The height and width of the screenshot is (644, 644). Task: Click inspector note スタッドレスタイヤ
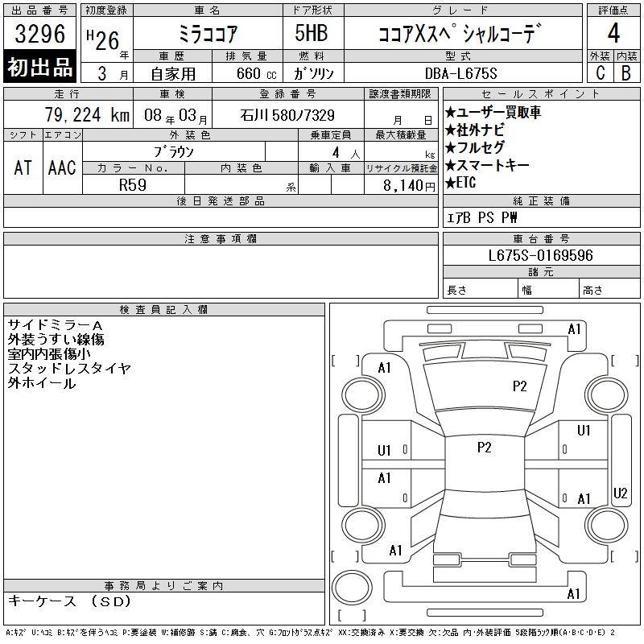(x=69, y=369)
